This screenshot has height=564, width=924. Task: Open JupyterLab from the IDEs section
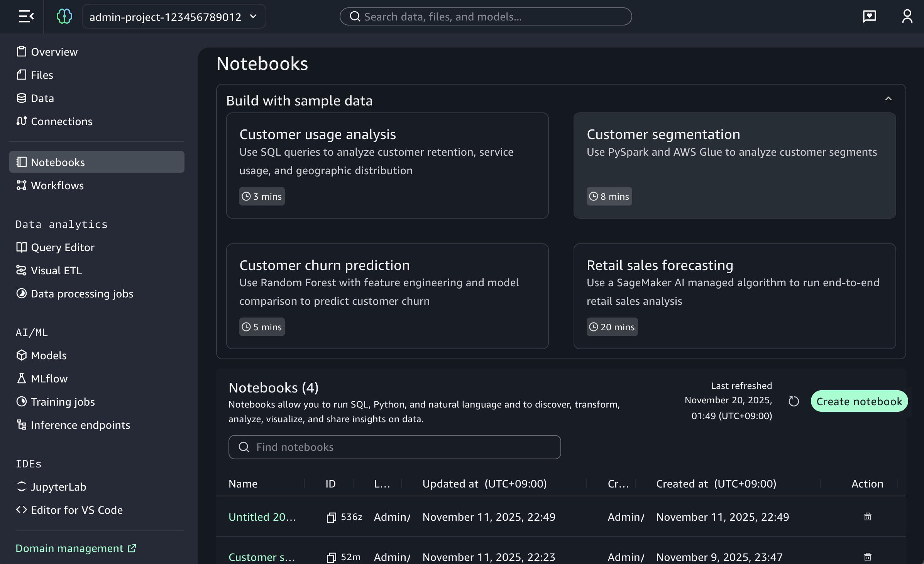pyautogui.click(x=58, y=487)
